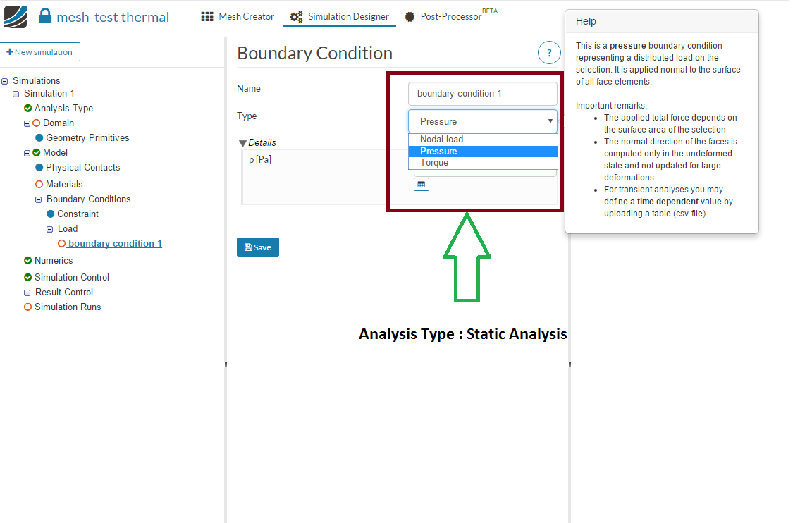The image size is (812, 523).
Task: Switch to the Mesh Creator tab
Action: click(246, 16)
